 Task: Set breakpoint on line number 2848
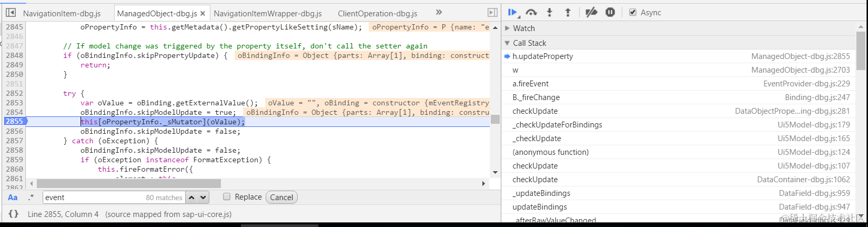[14, 55]
